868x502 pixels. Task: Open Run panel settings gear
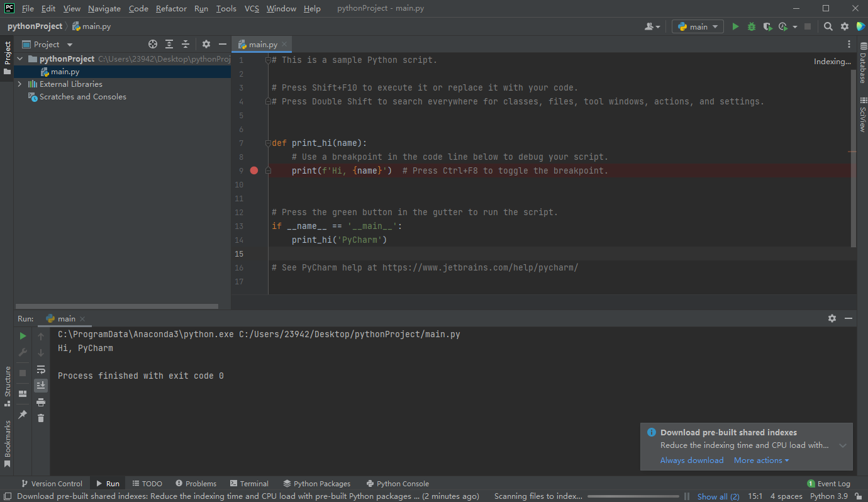click(832, 318)
